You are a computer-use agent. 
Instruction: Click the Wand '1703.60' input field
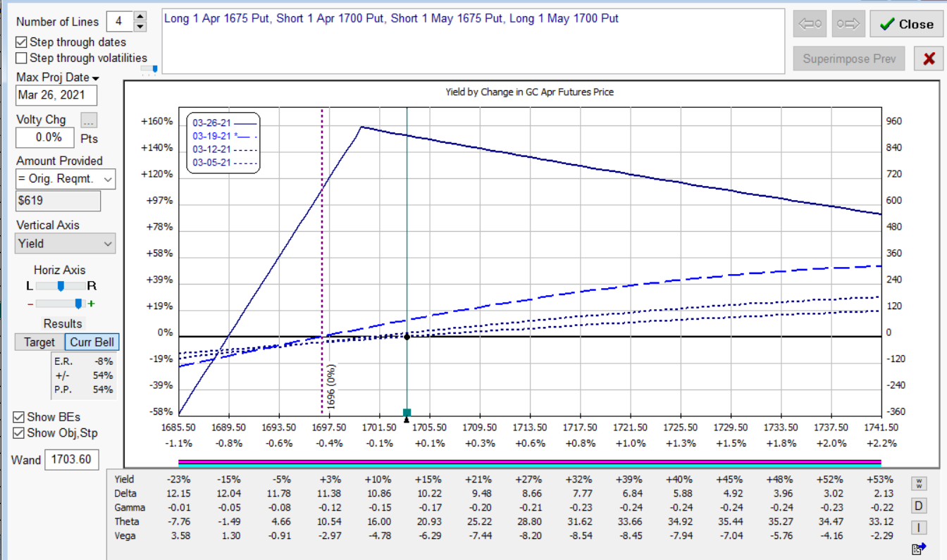pyautogui.click(x=73, y=459)
